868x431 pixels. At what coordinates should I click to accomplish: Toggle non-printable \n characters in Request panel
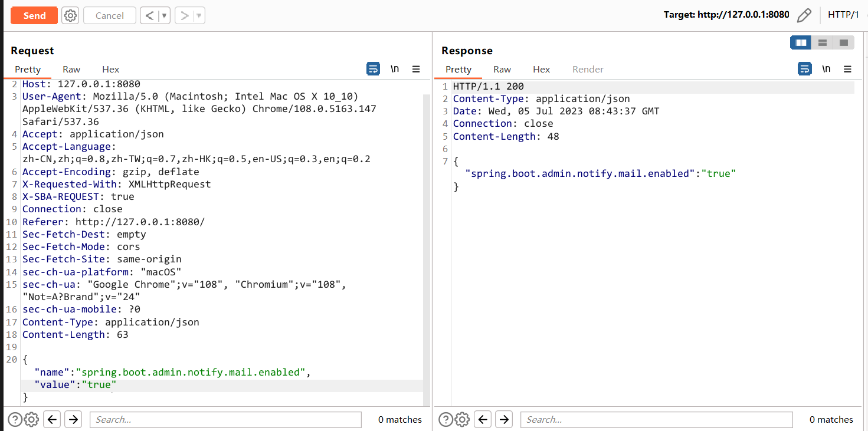tap(395, 69)
